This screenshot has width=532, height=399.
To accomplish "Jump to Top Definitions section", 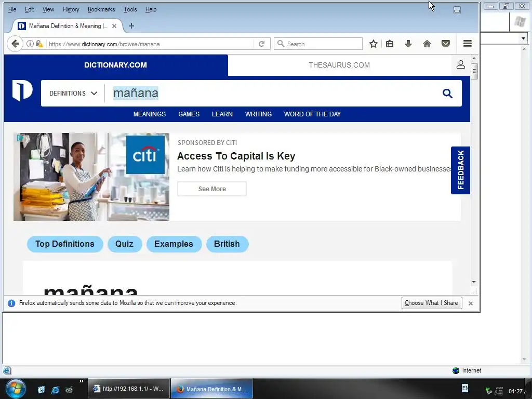I will pos(65,244).
